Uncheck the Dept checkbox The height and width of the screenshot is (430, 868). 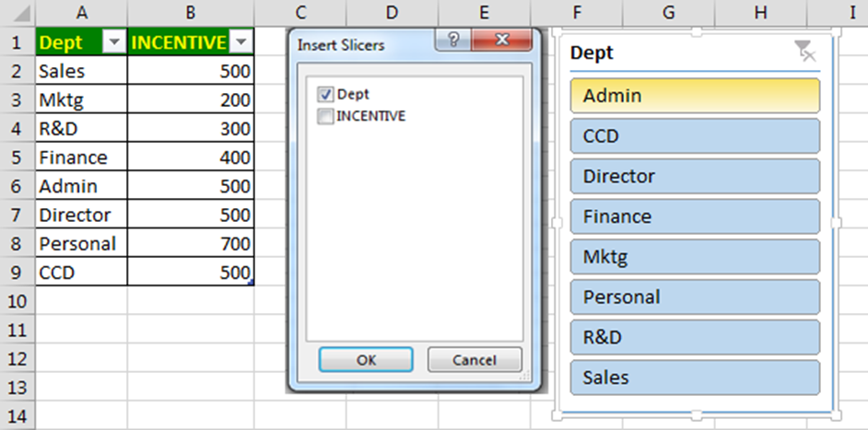tap(324, 94)
